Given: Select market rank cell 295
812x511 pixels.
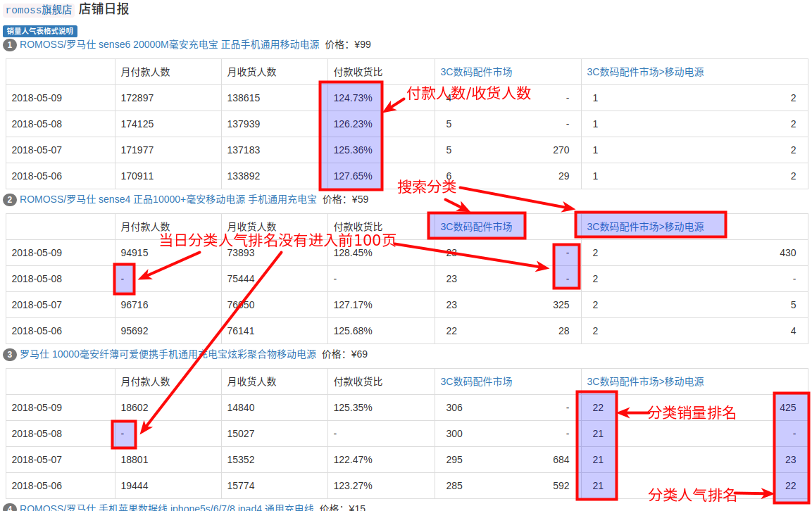Looking at the screenshot, I should [454, 460].
